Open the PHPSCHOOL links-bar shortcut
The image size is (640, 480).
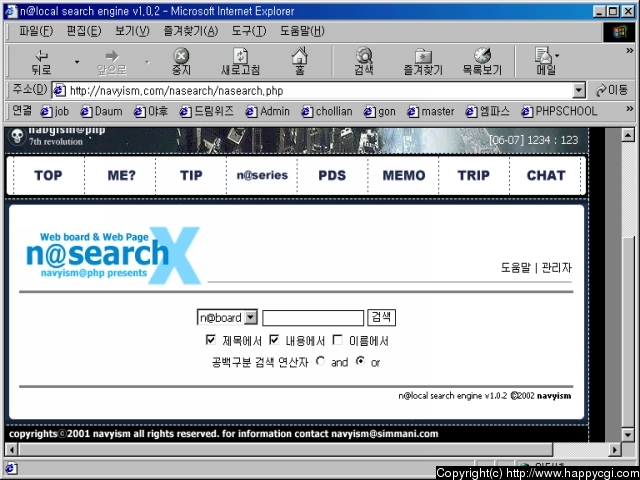(x=559, y=111)
